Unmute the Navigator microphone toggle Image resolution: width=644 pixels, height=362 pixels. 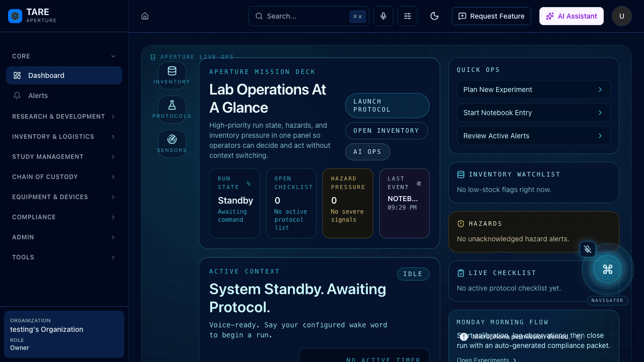click(x=588, y=249)
